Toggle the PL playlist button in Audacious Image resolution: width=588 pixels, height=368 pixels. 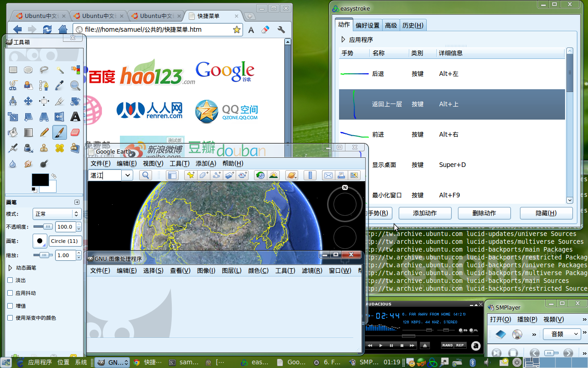point(473,330)
